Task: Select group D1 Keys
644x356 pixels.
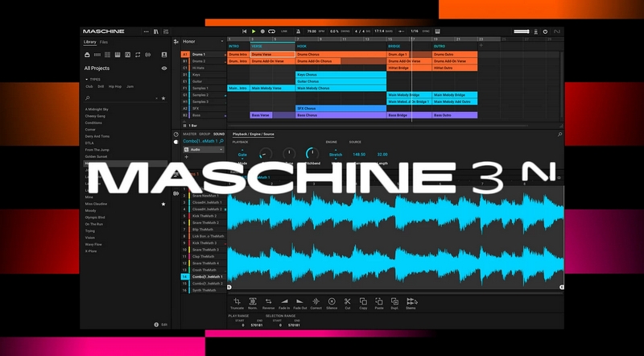Action: tap(204, 75)
